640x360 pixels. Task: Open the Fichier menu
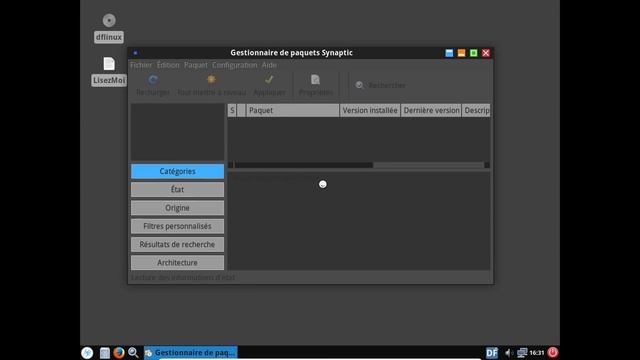click(x=141, y=65)
